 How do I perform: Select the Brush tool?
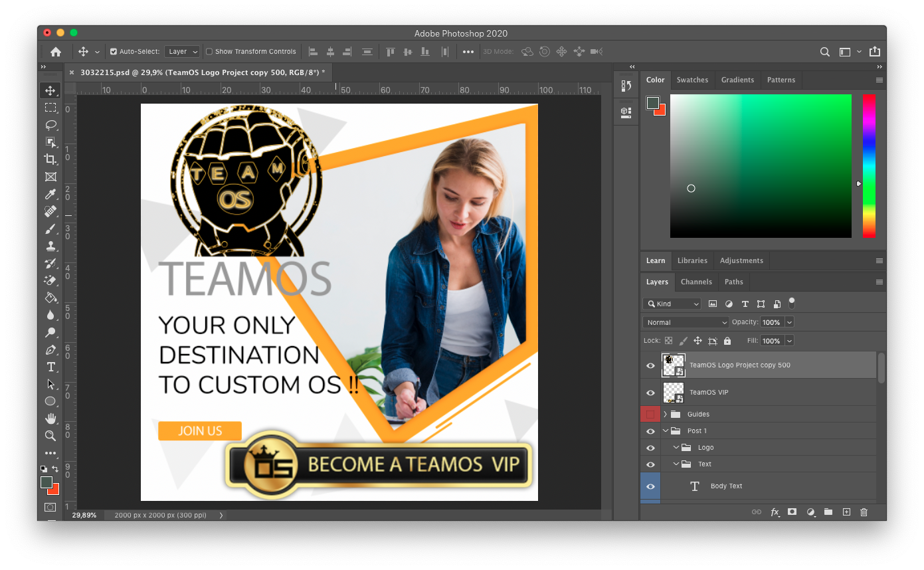50,229
